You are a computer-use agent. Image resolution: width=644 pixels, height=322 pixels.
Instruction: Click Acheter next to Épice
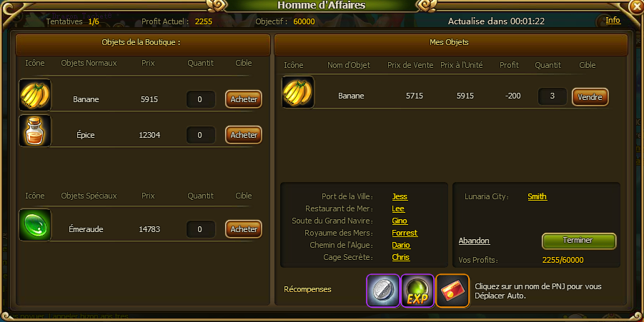pyautogui.click(x=244, y=135)
